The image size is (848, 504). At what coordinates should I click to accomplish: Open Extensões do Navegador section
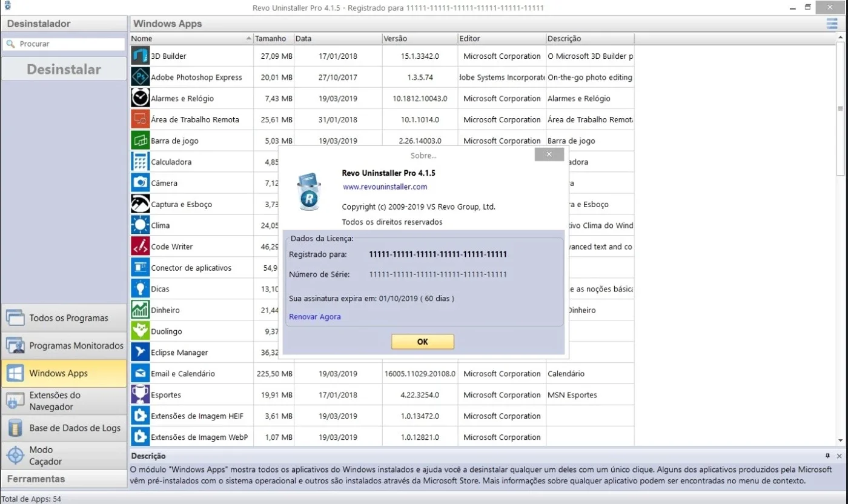pyautogui.click(x=64, y=401)
